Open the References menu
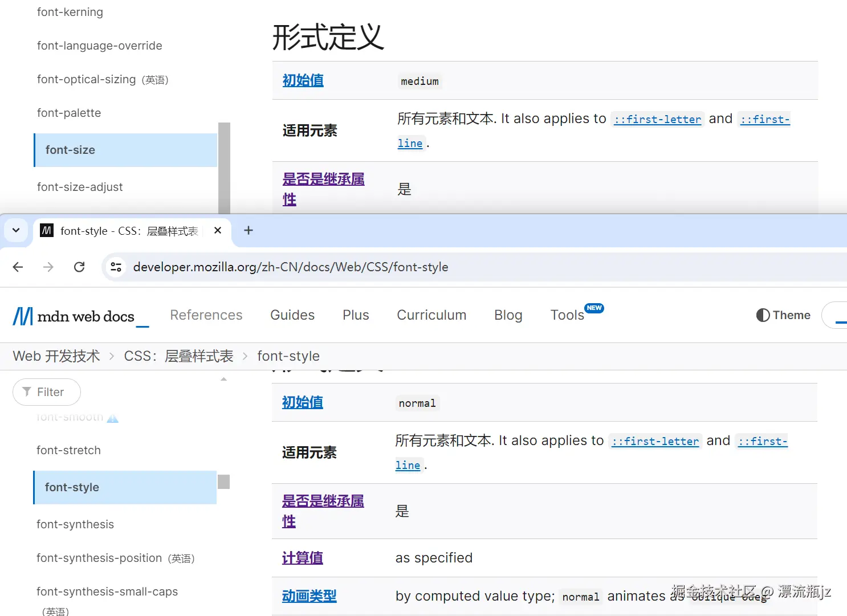The width and height of the screenshot is (847, 616). coord(206,315)
